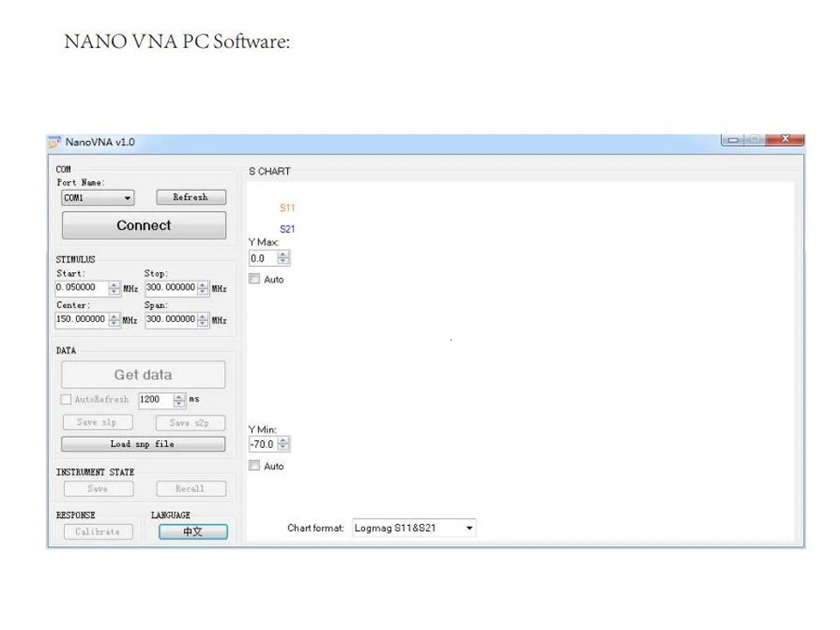Click the Span frequency input field
This screenshot has width=840, height=630.
click(171, 319)
